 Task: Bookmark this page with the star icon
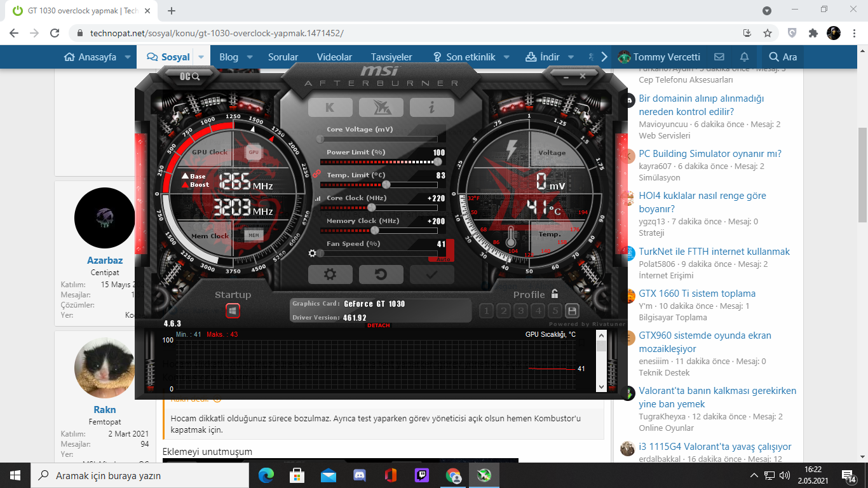(x=768, y=33)
